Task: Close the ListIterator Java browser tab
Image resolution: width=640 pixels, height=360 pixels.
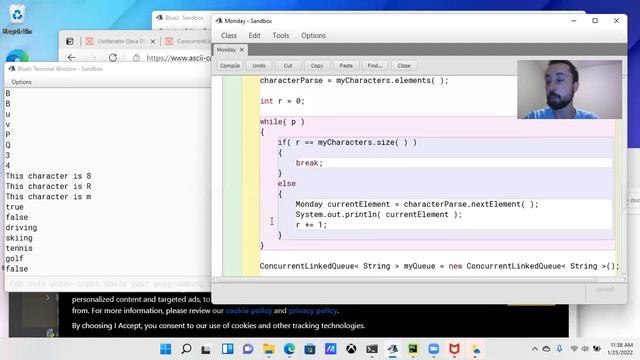Action: click(153, 41)
